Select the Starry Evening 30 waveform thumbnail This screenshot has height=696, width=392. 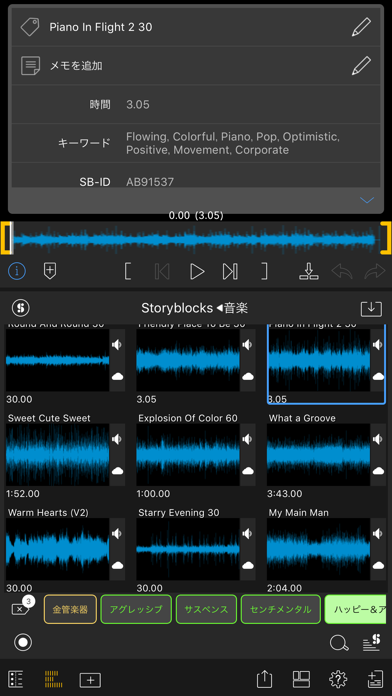(x=187, y=549)
